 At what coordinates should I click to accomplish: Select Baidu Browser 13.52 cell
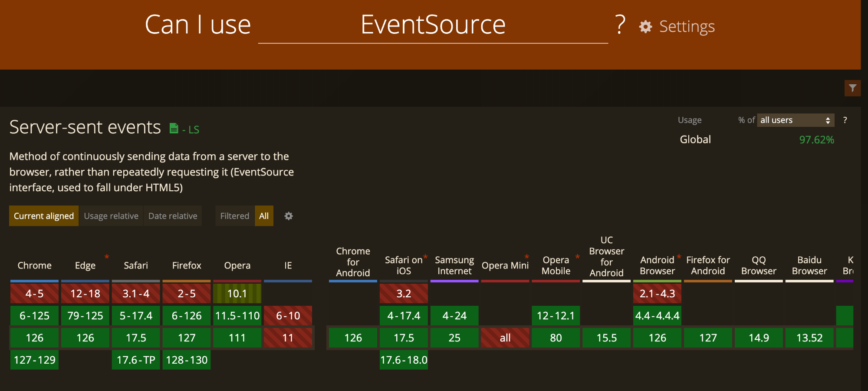[x=809, y=338]
